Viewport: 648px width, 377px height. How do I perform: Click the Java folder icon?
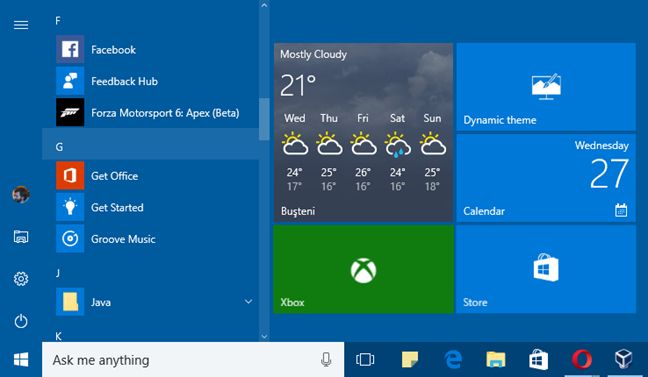click(x=70, y=302)
